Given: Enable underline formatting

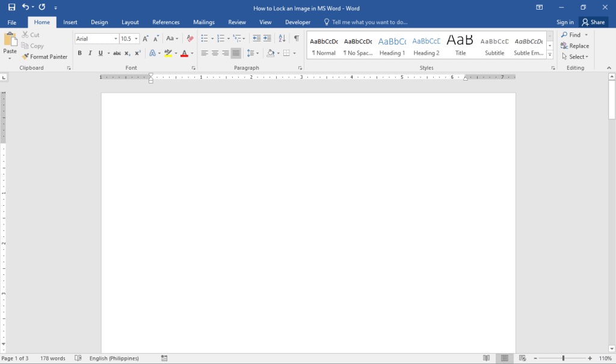Looking at the screenshot, I should pos(99,53).
